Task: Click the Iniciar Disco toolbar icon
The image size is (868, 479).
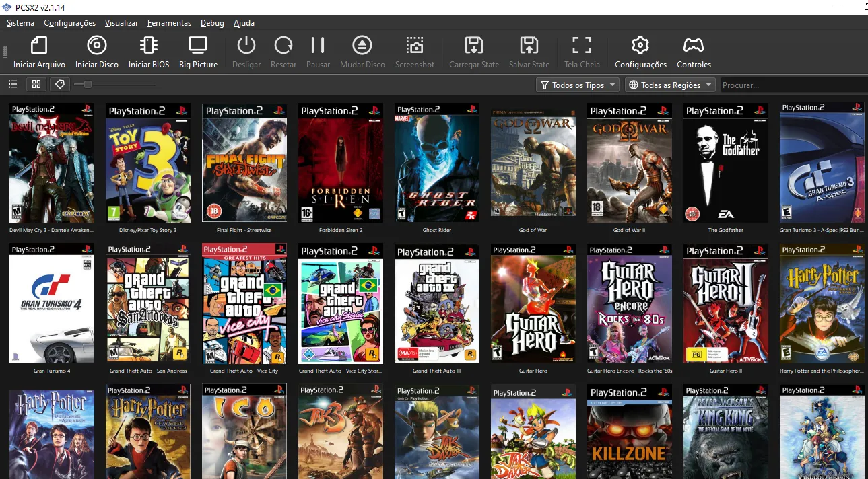Action: pos(96,51)
